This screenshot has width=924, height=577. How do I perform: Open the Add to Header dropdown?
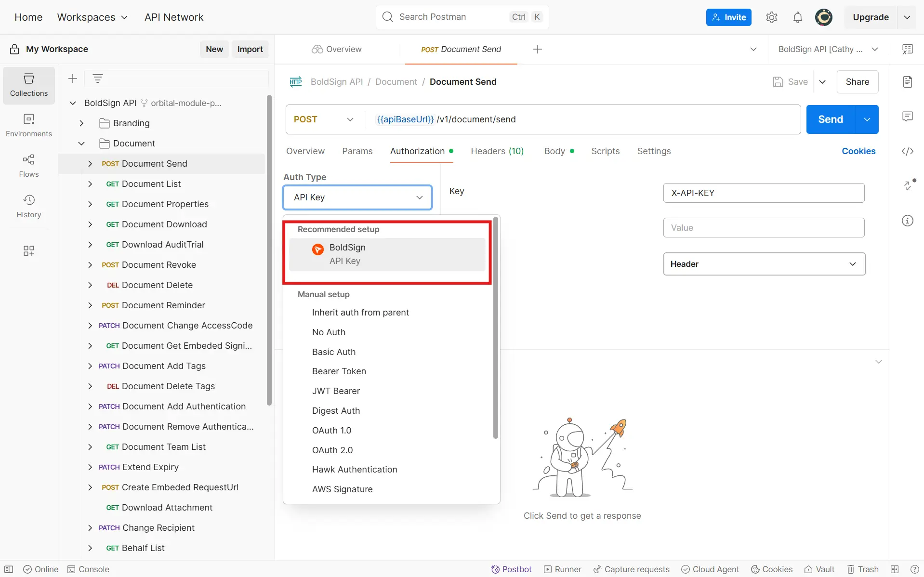click(764, 264)
